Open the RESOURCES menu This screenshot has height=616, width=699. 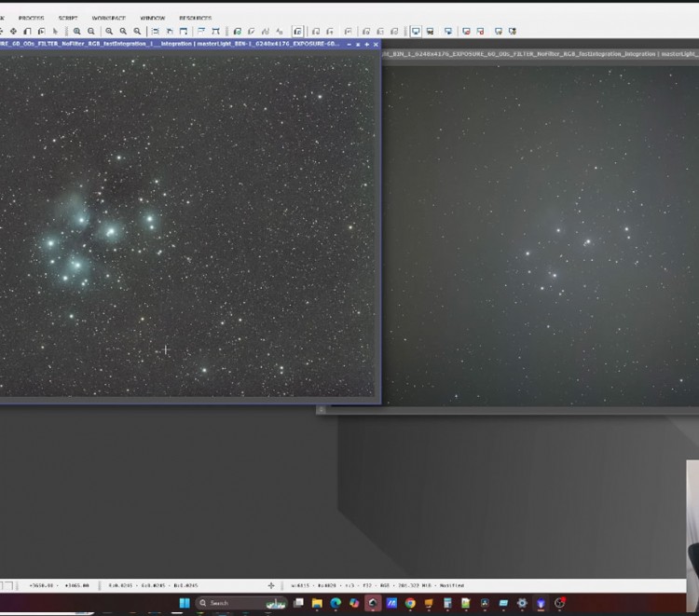pyautogui.click(x=195, y=18)
